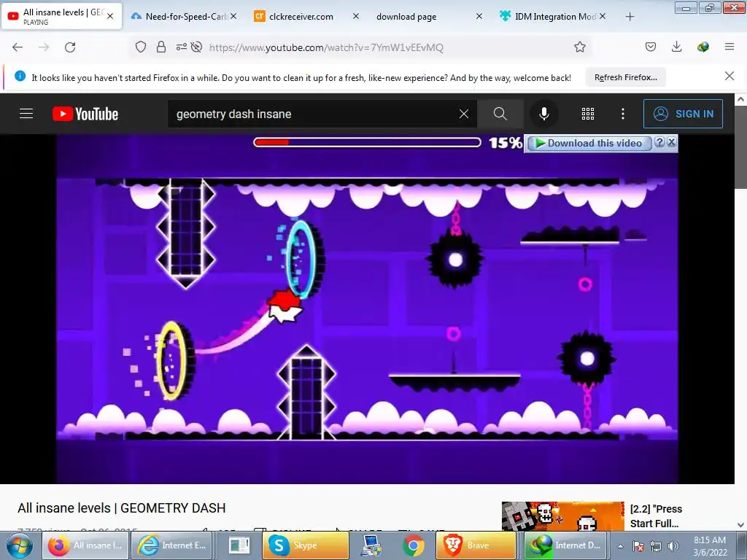Open Brave browser from the taskbar

pyautogui.click(x=476, y=545)
